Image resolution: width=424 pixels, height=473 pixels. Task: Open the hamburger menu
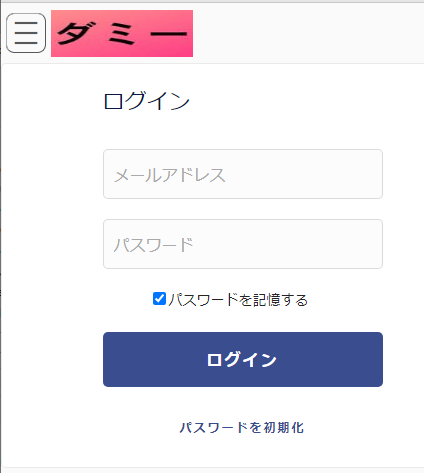tap(26, 33)
